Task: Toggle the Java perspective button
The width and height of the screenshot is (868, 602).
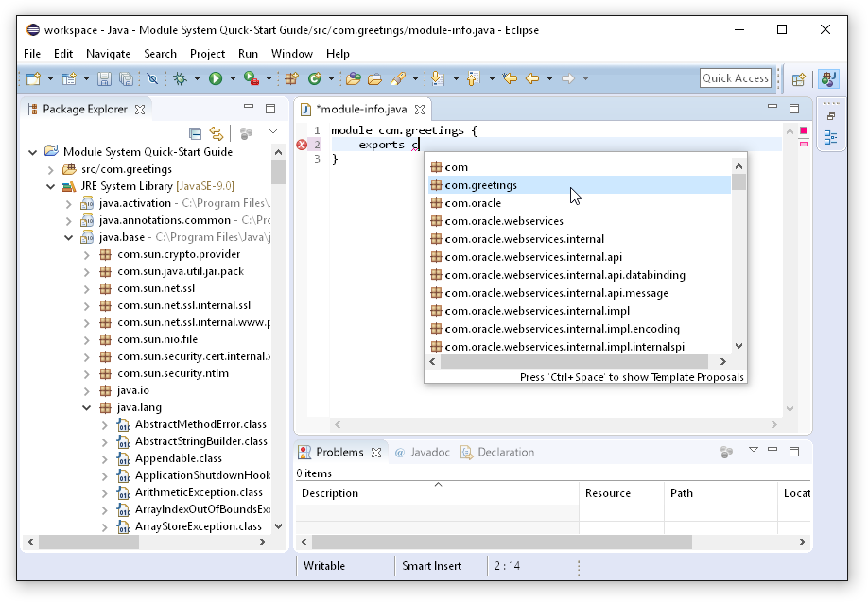Action: pyautogui.click(x=829, y=79)
